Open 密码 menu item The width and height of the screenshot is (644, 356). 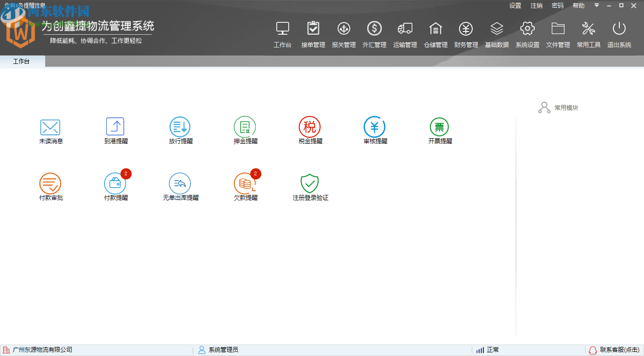tap(558, 5)
